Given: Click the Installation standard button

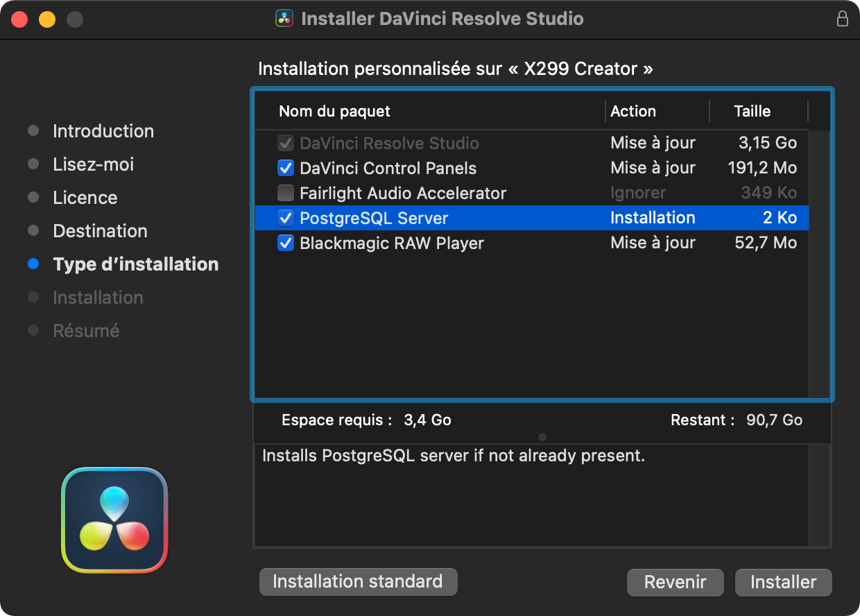Looking at the screenshot, I should point(358,582).
